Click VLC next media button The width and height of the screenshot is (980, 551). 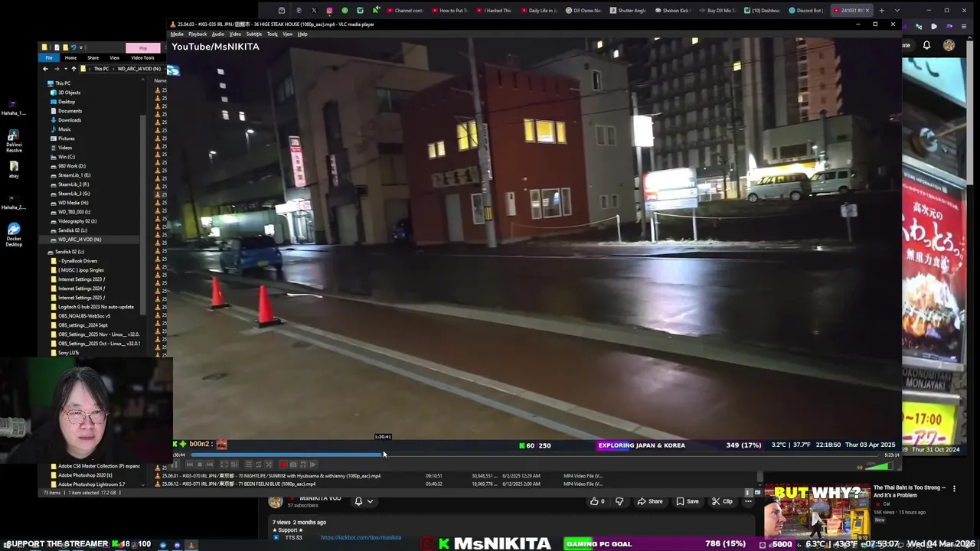[210, 465]
